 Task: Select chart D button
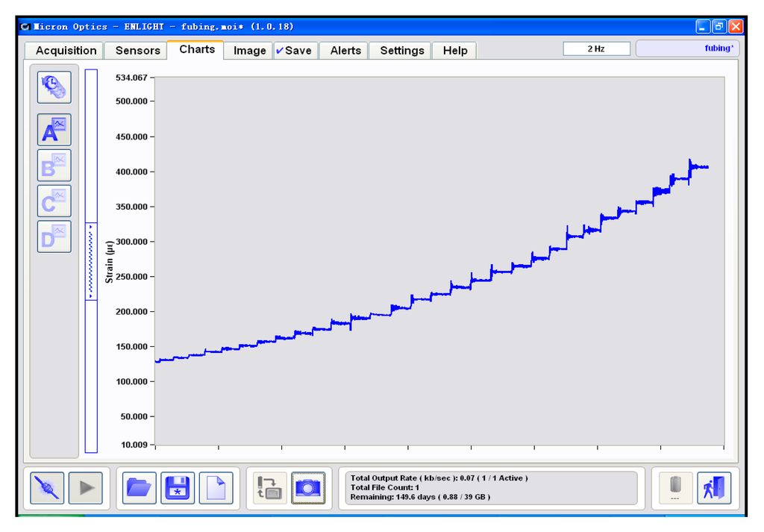click(x=54, y=237)
